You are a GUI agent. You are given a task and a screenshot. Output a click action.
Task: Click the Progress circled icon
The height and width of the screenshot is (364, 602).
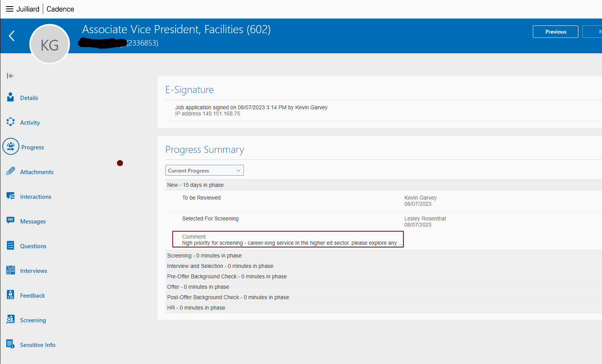11,146
